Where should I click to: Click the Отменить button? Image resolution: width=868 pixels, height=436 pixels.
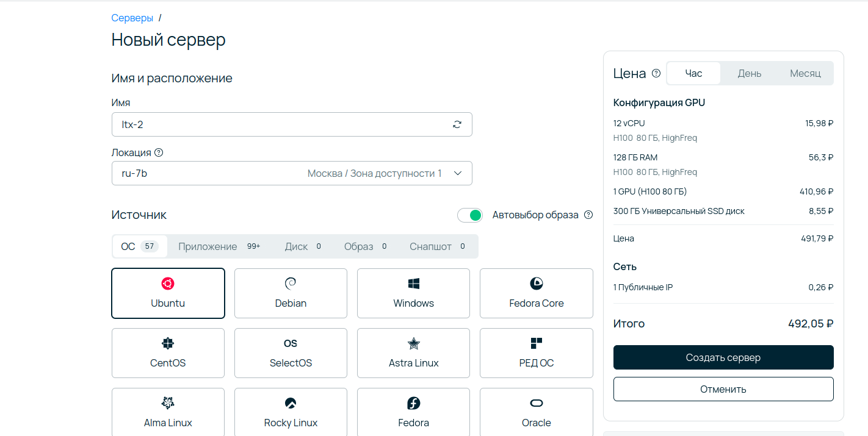[x=723, y=389]
